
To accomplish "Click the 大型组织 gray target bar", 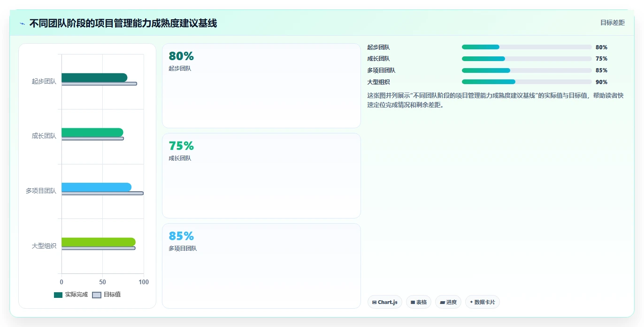I will coord(99,248).
